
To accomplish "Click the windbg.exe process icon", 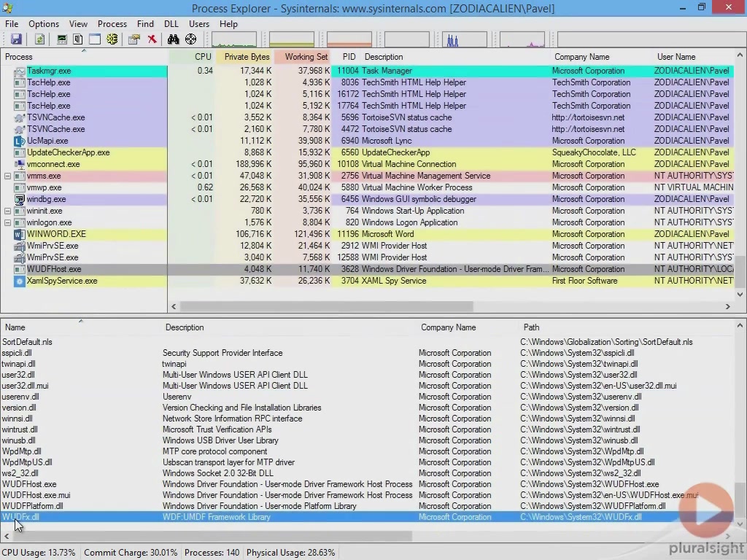I will (20, 200).
